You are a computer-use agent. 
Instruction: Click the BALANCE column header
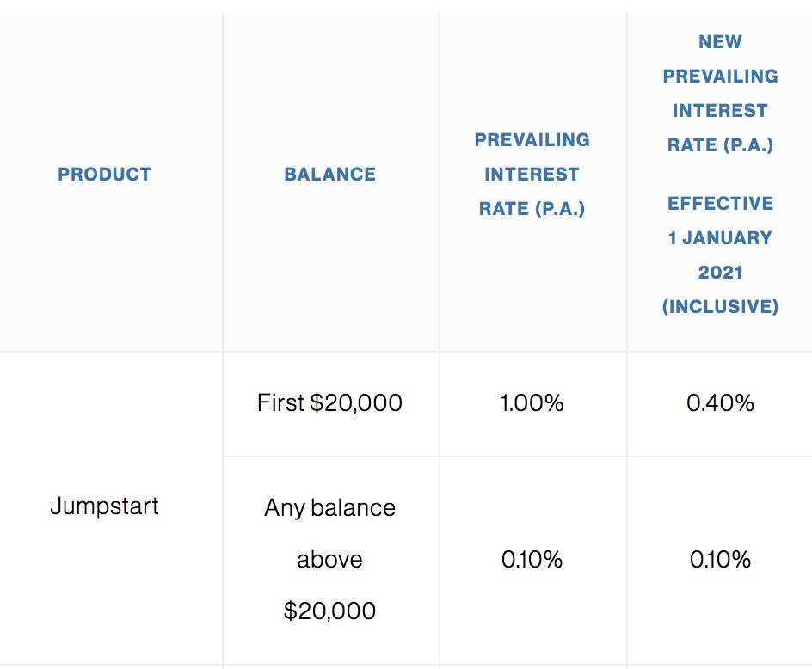(x=330, y=175)
